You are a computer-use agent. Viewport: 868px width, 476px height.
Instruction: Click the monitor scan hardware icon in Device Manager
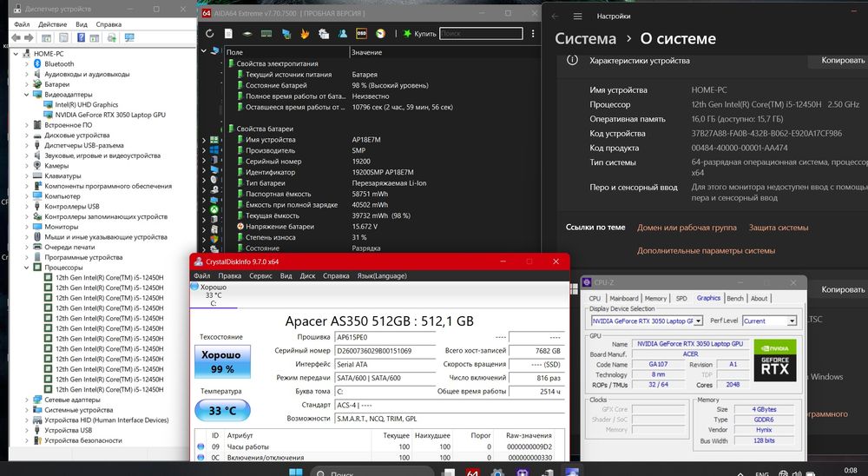[129, 37]
